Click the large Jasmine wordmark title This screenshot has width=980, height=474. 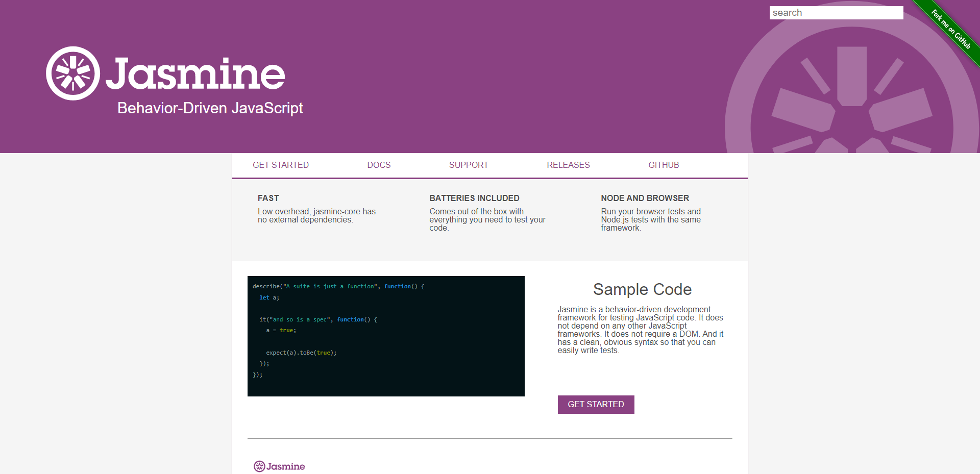point(195,73)
